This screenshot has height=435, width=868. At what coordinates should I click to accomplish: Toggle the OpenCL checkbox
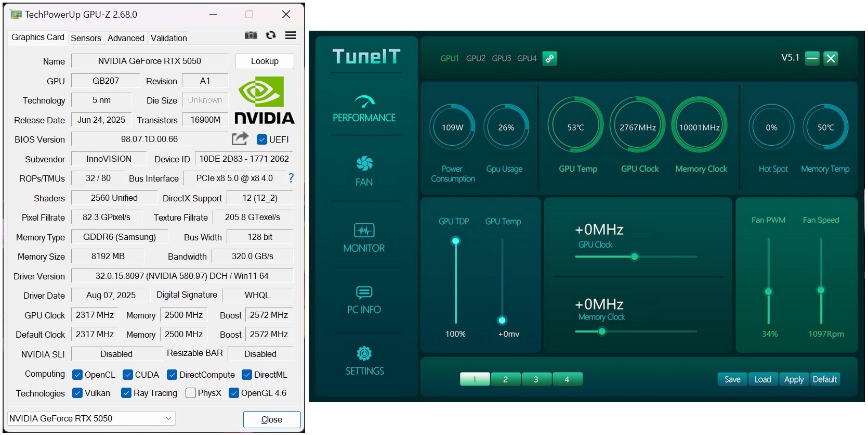click(77, 375)
